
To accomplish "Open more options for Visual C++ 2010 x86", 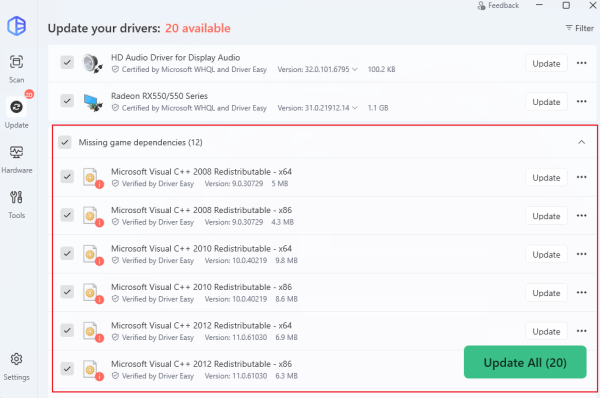I will (x=581, y=293).
